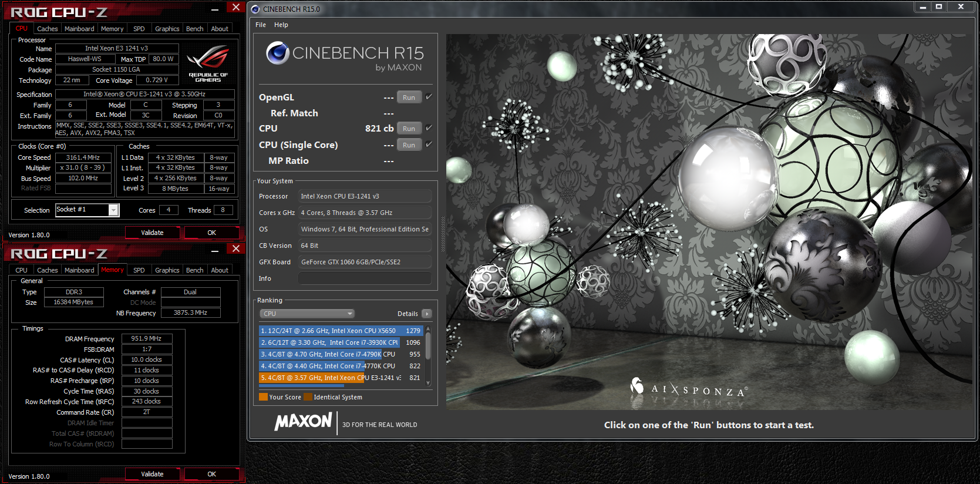Open SPD tab in top CPU-Z window
The height and width of the screenshot is (484, 980).
click(139, 28)
